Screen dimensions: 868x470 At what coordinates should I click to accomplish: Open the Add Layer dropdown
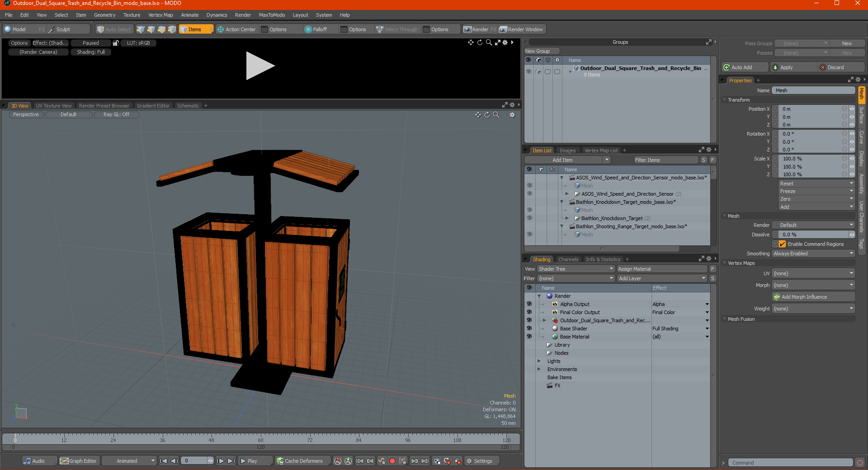pos(662,278)
